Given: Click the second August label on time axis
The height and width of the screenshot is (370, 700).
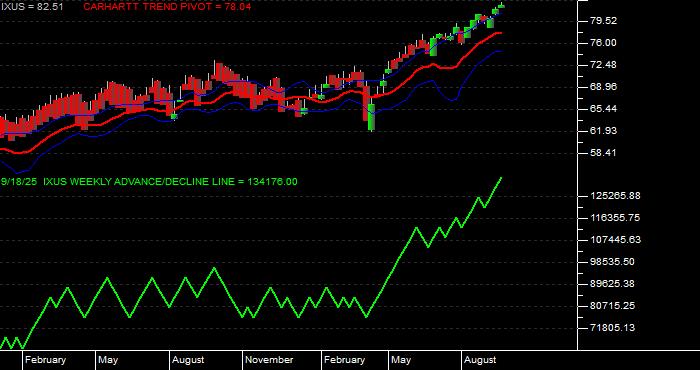Looking at the screenshot, I should point(480,360).
